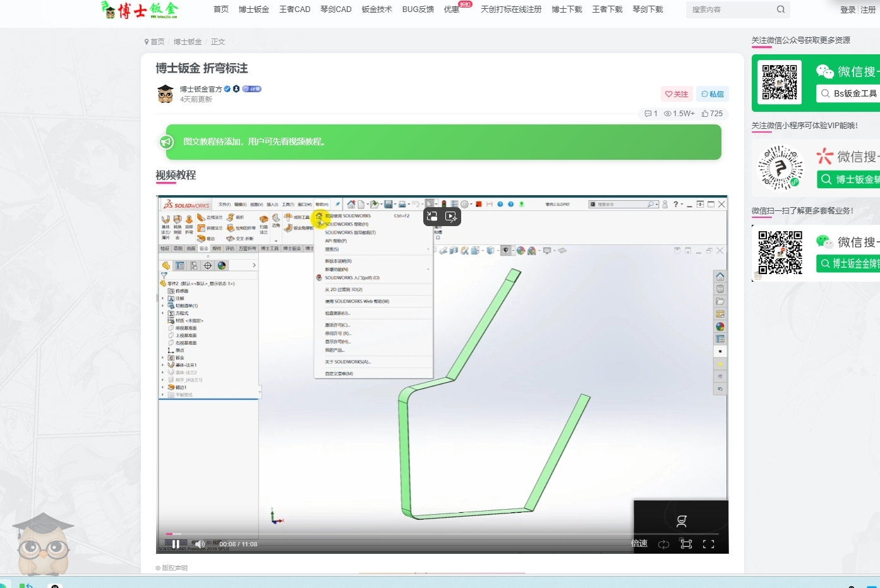Image resolution: width=880 pixels, height=588 pixels.
Task: Mute the video volume icon
Action: (200, 544)
